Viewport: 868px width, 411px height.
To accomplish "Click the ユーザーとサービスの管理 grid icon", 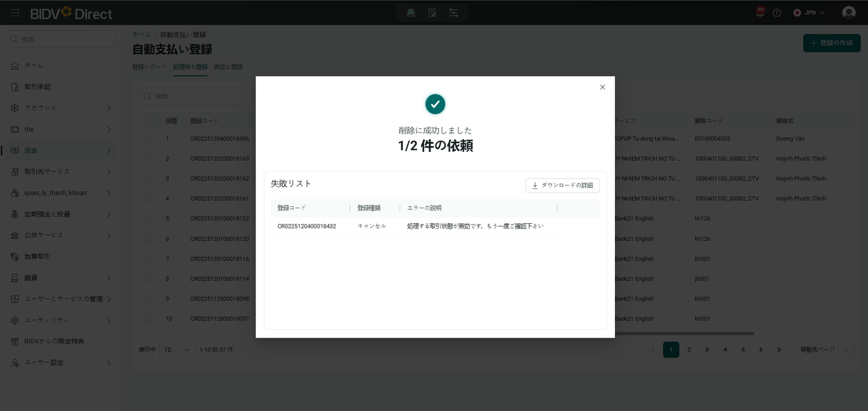I will (x=15, y=299).
